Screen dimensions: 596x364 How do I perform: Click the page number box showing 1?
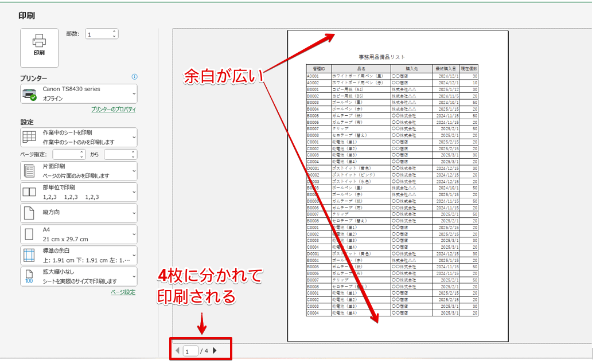click(x=191, y=350)
